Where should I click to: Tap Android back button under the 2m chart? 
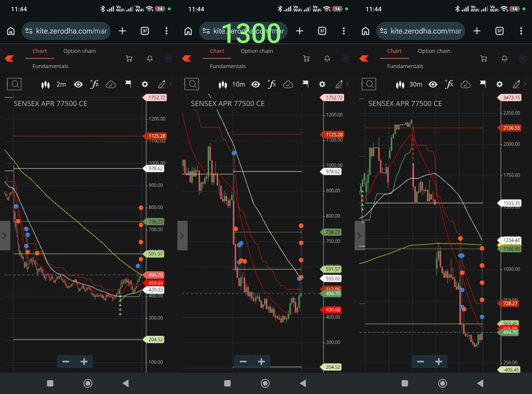click(x=125, y=383)
